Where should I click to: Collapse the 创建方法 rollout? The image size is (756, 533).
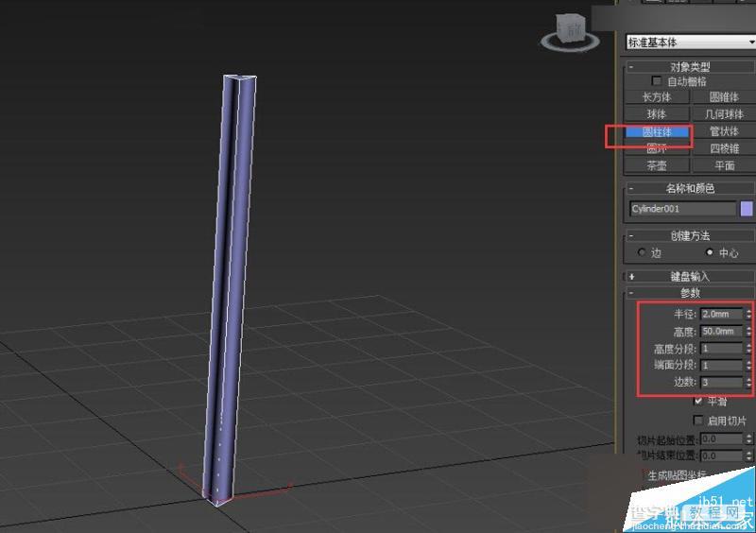(631, 236)
